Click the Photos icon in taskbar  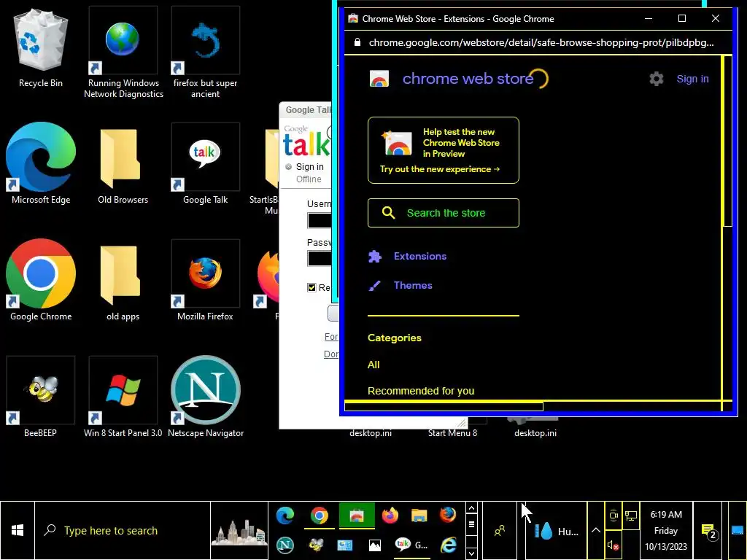click(375, 545)
